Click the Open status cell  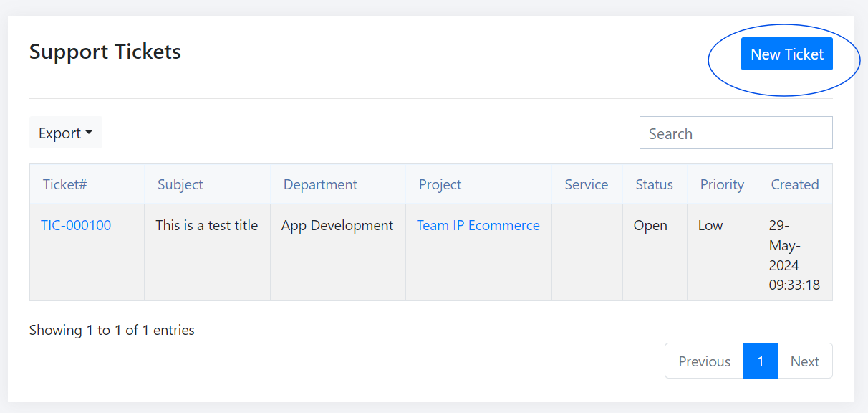point(650,225)
